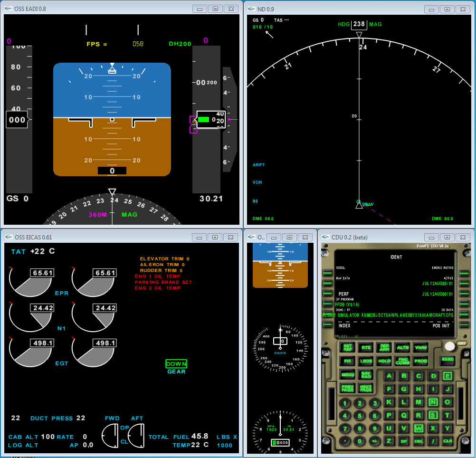Click the left EPR gauge reading 65.61
The width and height of the screenshot is (476, 458).
click(30, 282)
